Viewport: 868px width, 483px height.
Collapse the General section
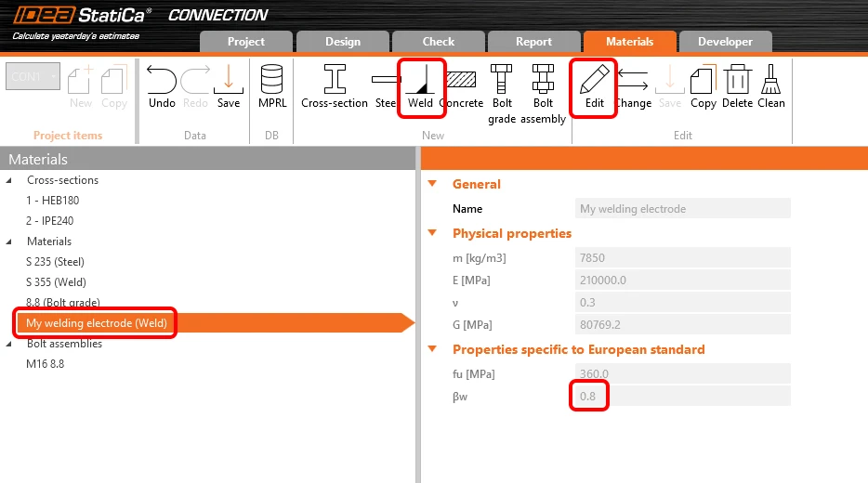point(432,184)
